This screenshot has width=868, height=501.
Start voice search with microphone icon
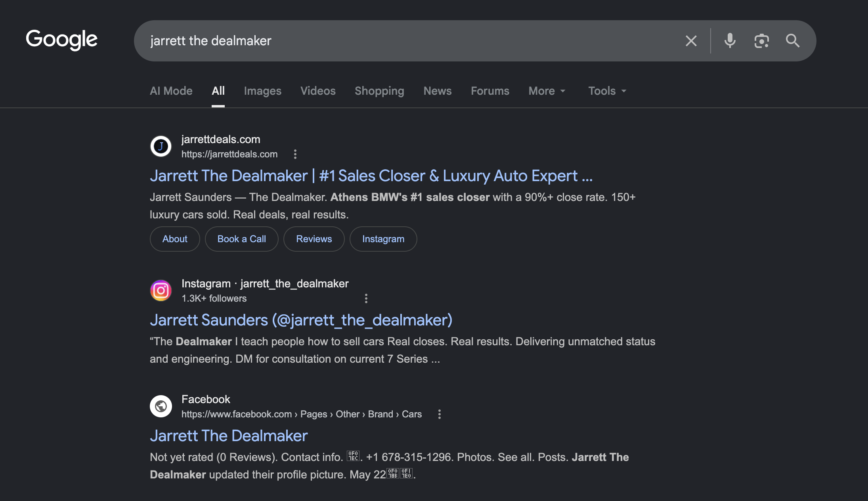(730, 41)
